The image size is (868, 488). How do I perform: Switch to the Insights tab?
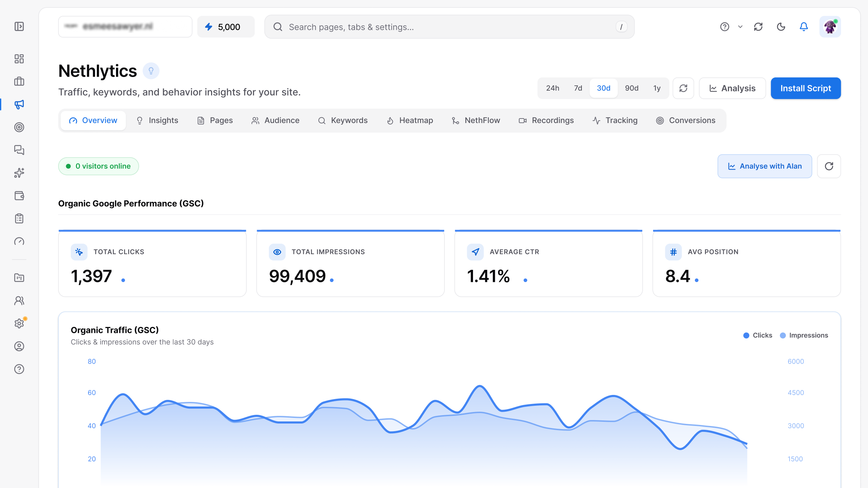157,121
